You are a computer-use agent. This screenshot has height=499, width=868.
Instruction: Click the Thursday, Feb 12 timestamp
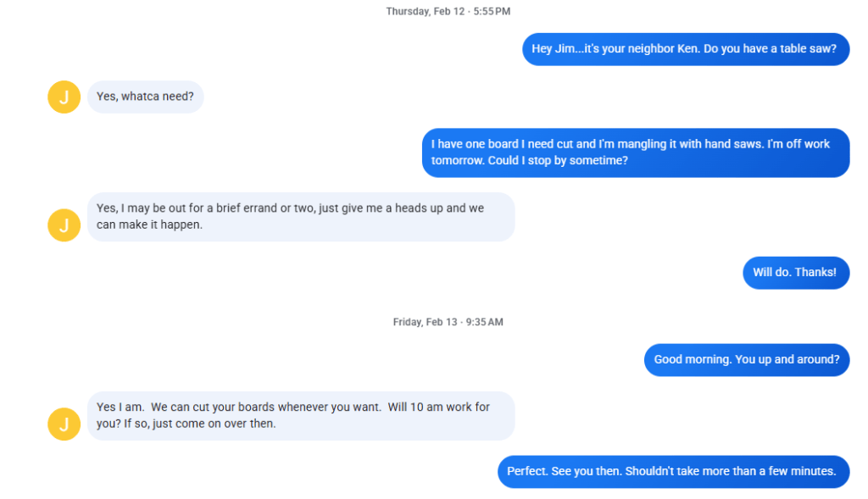tap(448, 12)
